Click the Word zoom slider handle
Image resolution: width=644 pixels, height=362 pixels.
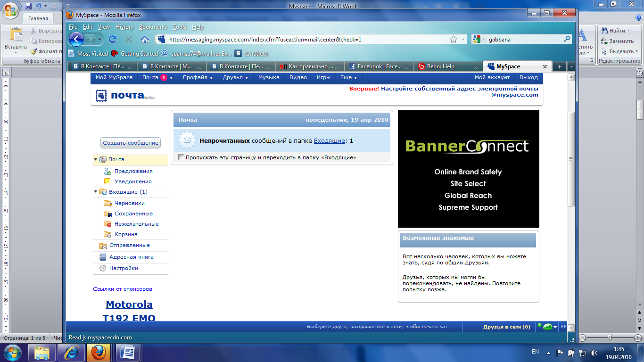pyautogui.click(x=610, y=338)
